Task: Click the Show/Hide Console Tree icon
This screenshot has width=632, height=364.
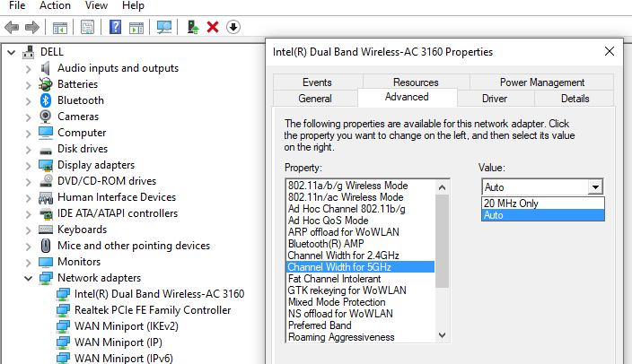Action: [x=60, y=27]
